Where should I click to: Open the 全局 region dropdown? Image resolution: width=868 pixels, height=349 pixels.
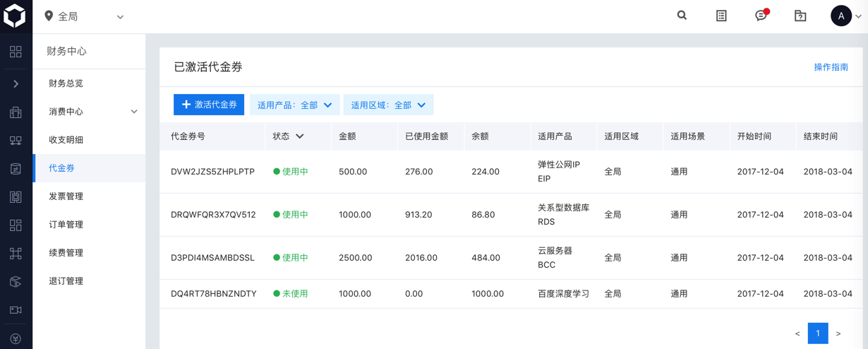click(85, 16)
